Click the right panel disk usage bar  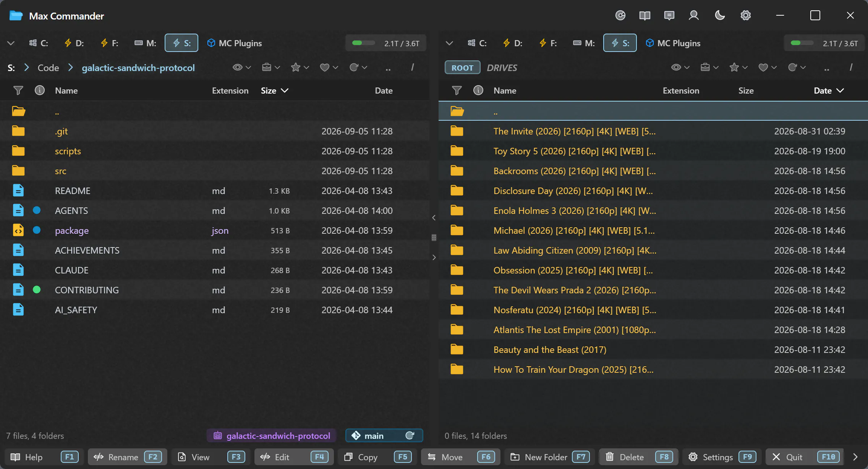(824, 43)
